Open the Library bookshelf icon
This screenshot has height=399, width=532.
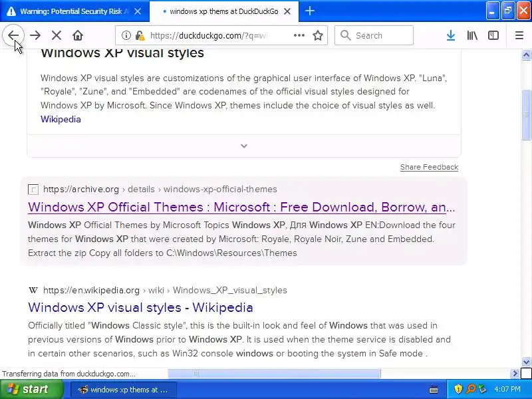pyautogui.click(x=472, y=35)
